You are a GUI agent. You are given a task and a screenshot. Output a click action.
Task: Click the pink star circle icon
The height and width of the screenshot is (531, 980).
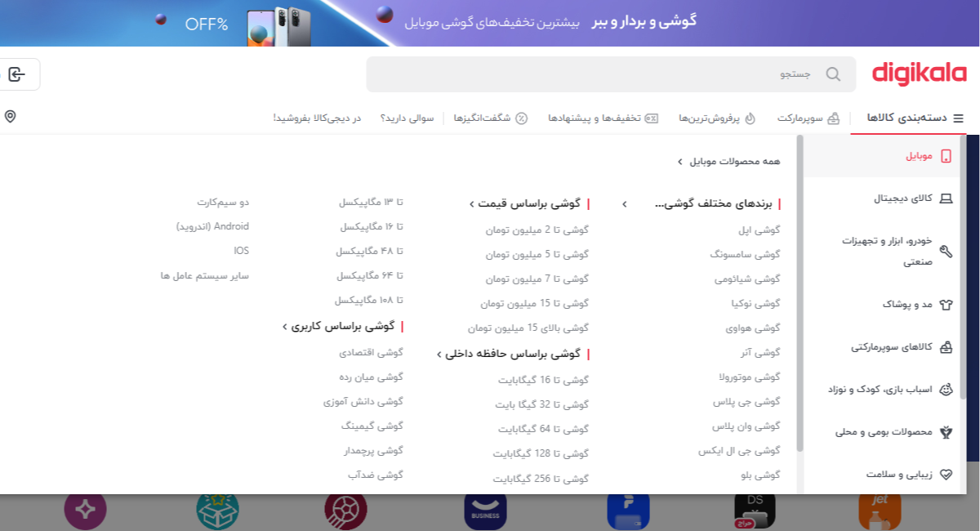coord(86,512)
